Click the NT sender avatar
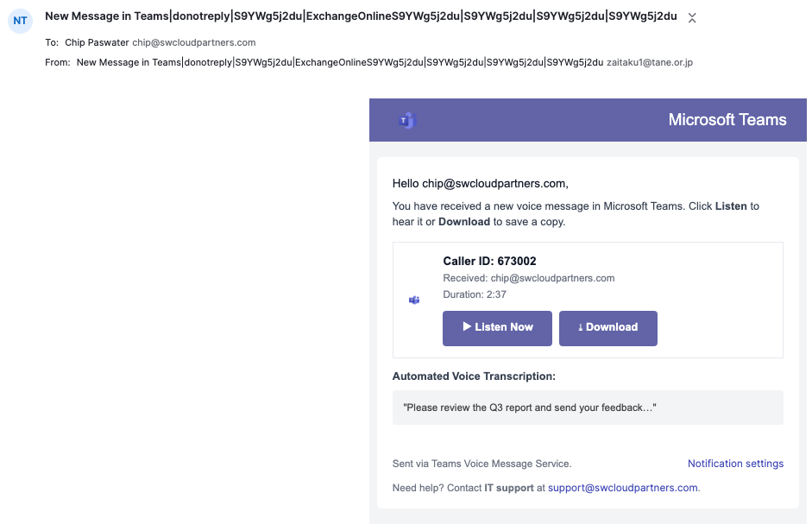The image size is (812, 531). (20, 20)
